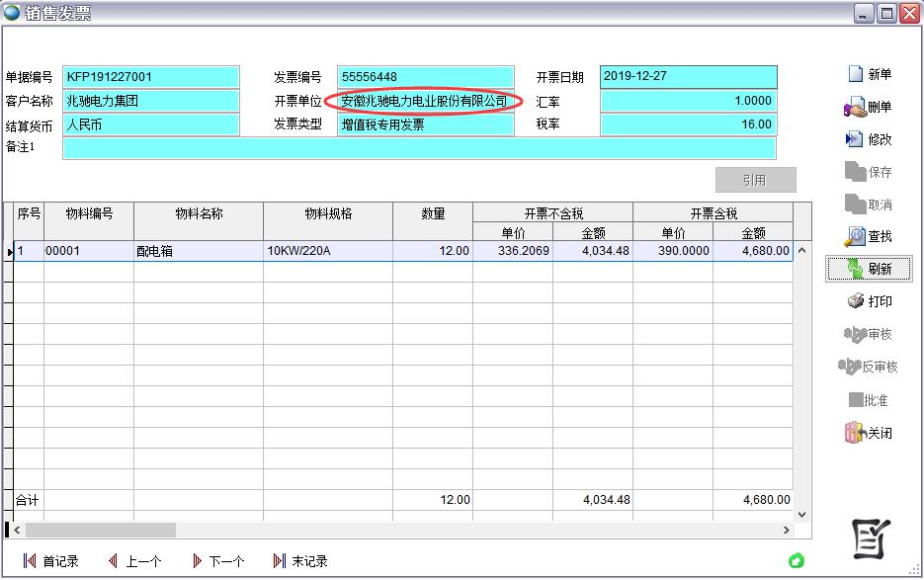Select row 1 with 配电箱 item

pos(198,251)
